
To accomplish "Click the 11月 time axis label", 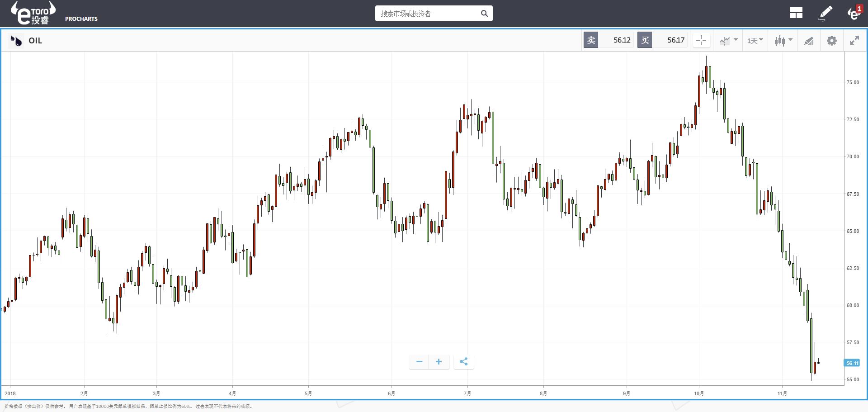I will [782, 393].
